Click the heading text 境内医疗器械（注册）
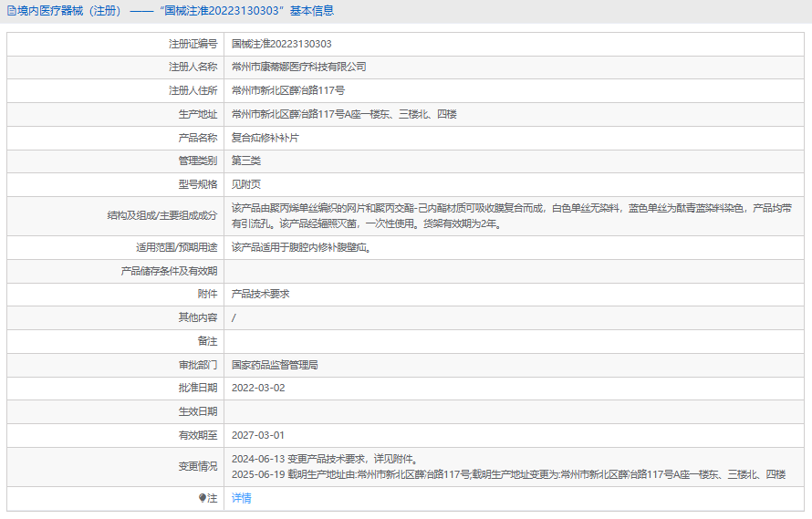 [x=70, y=11]
